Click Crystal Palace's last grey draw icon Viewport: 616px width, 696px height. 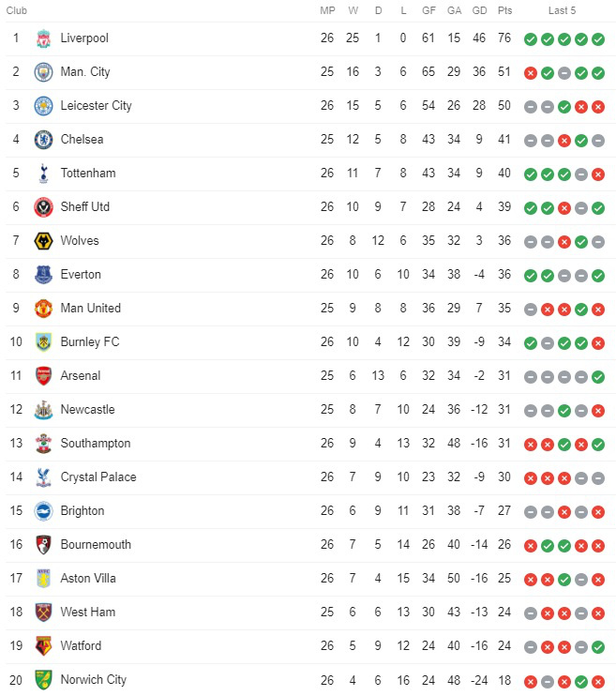[598, 478]
